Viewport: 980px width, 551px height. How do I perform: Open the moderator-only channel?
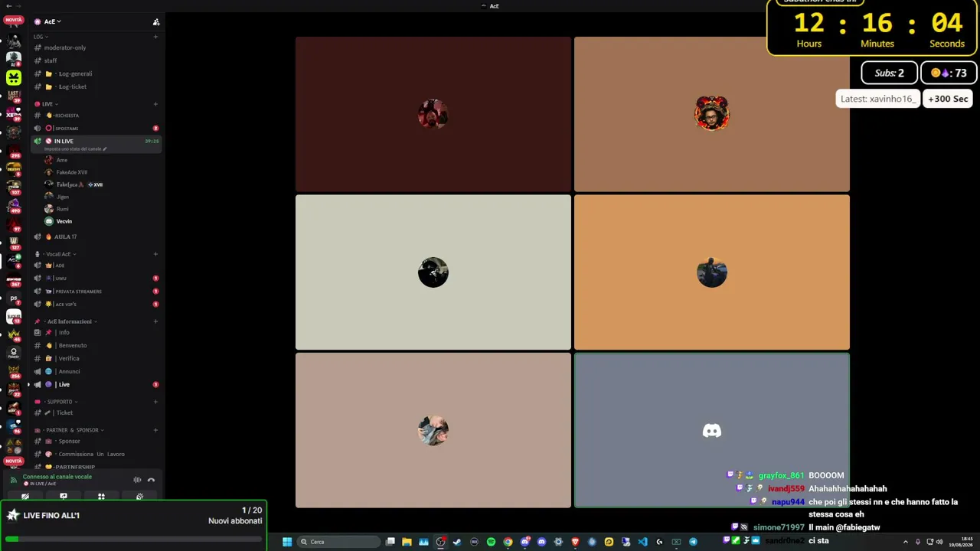coord(96,47)
